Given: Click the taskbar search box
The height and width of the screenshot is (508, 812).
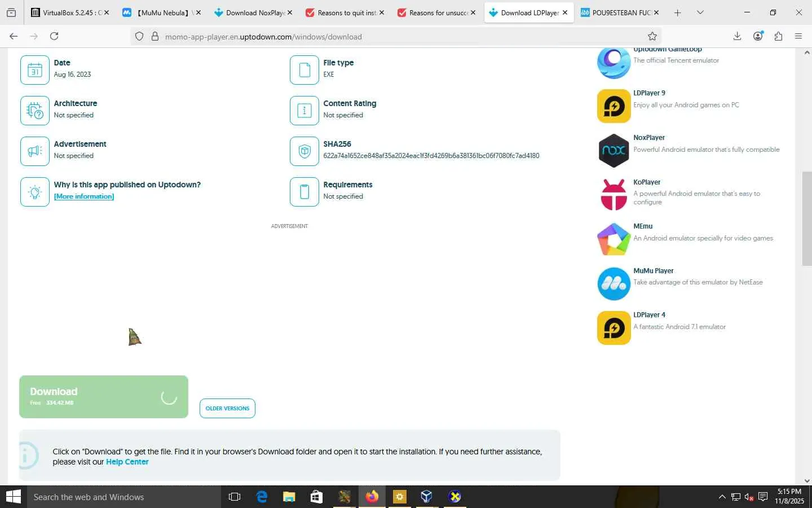Looking at the screenshot, I should (124, 497).
